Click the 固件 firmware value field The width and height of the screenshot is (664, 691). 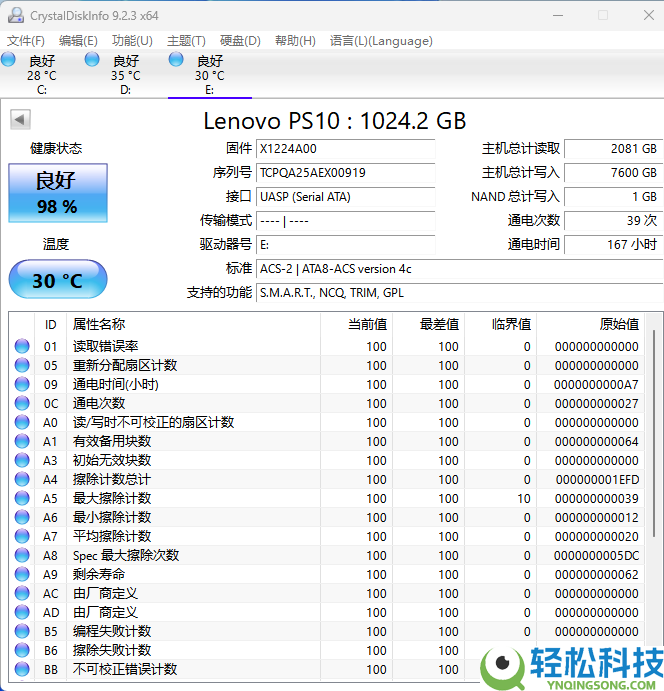tap(345, 148)
